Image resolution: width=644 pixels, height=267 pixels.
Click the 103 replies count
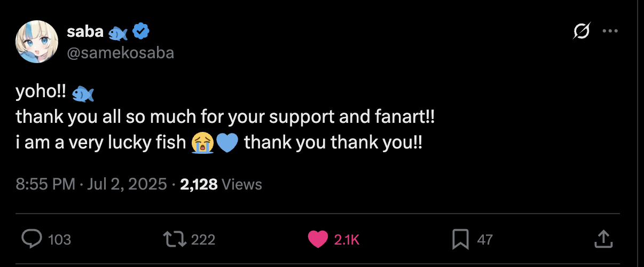coord(59,240)
